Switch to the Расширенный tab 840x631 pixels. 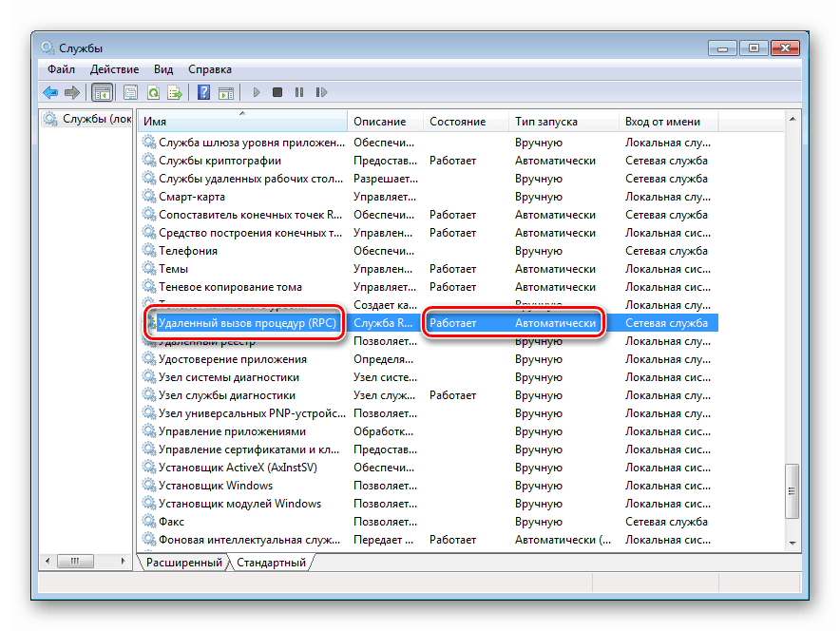point(183,563)
